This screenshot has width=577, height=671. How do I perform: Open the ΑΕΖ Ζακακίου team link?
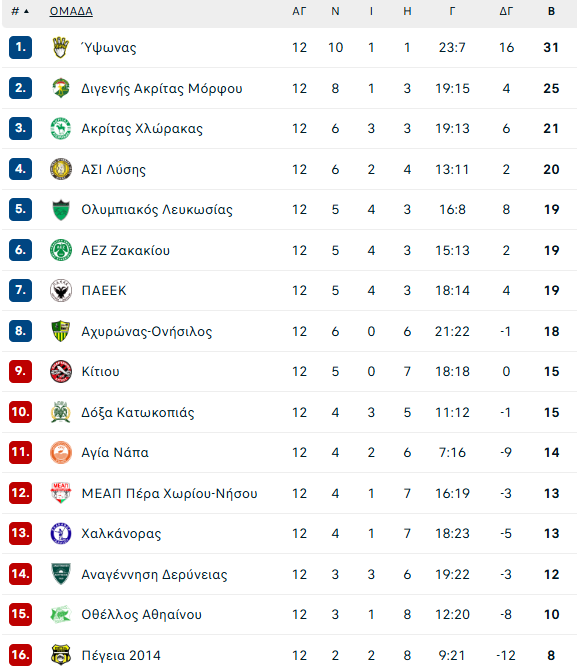click(125, 250)
